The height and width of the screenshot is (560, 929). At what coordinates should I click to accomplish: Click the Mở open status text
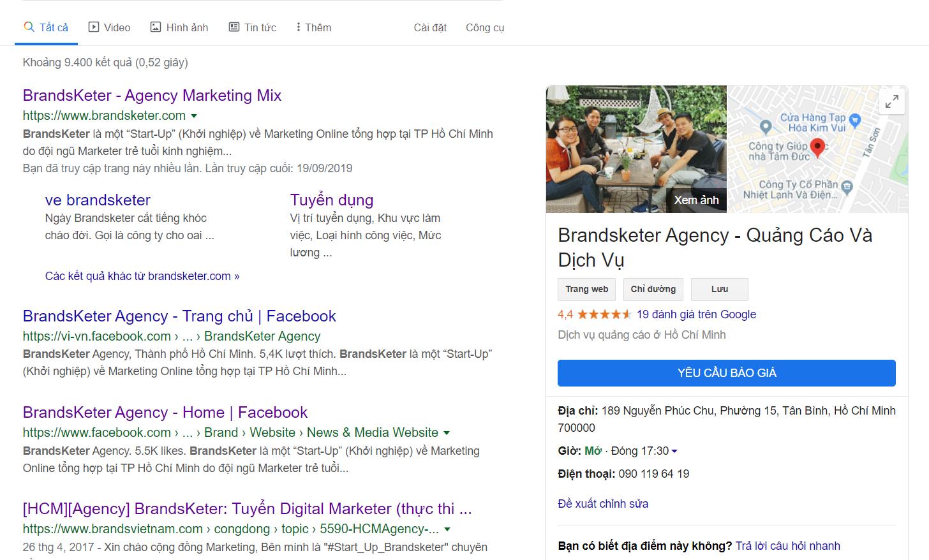coord(593,451)
